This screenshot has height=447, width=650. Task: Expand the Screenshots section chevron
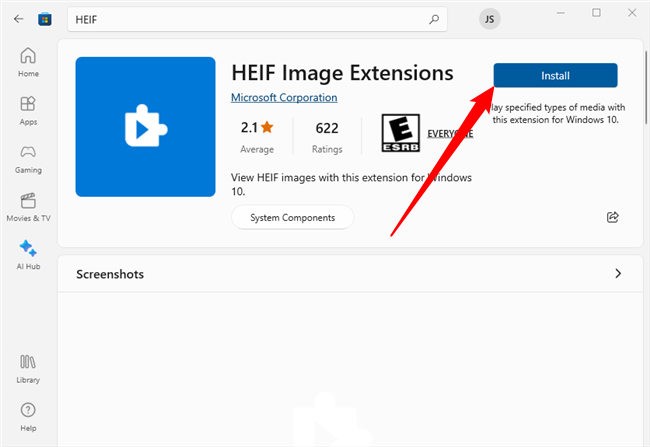(x=618, y=274)
